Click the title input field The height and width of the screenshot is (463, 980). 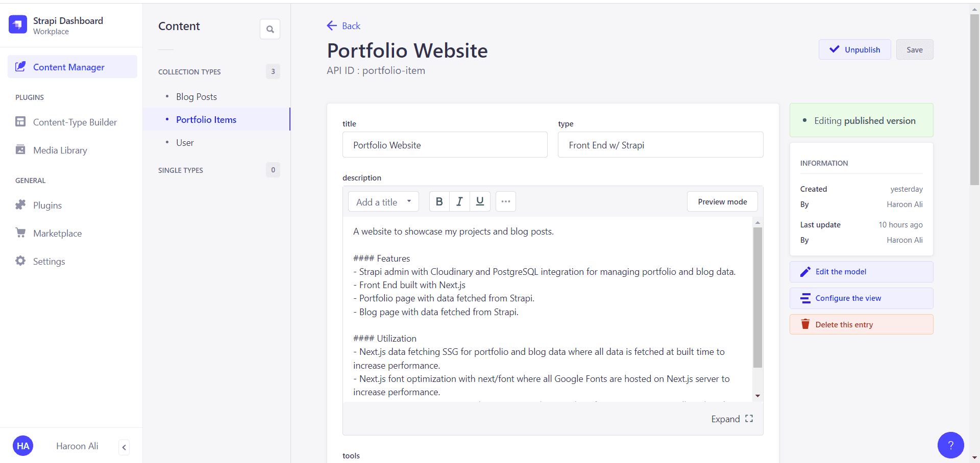click(x=445, y=145)
